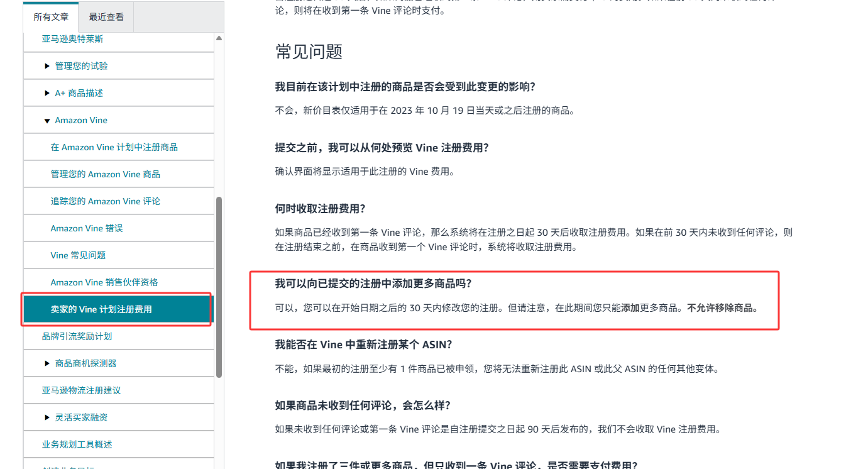Image resolution: width=868 pixels, height=469 pixels.
Task: Expand the 灵活买家融资 triangle
Action: coord(47,417)
